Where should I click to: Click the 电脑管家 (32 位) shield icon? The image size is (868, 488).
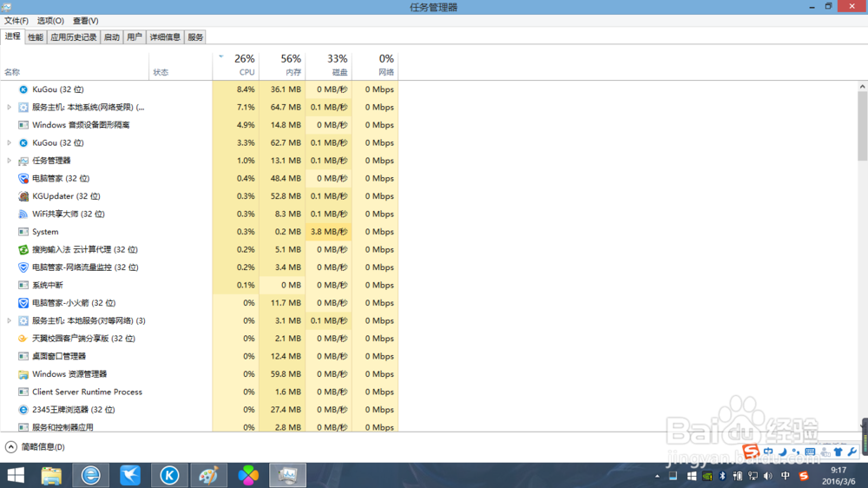point(23,178)
